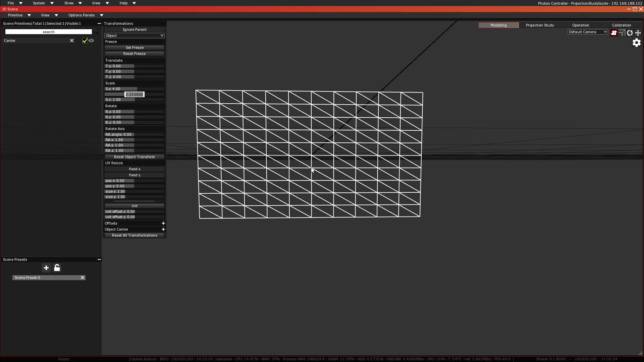Adjust the T.y translate slider
The width and height of the screenshot is (644, 362).
coord(135,71)
